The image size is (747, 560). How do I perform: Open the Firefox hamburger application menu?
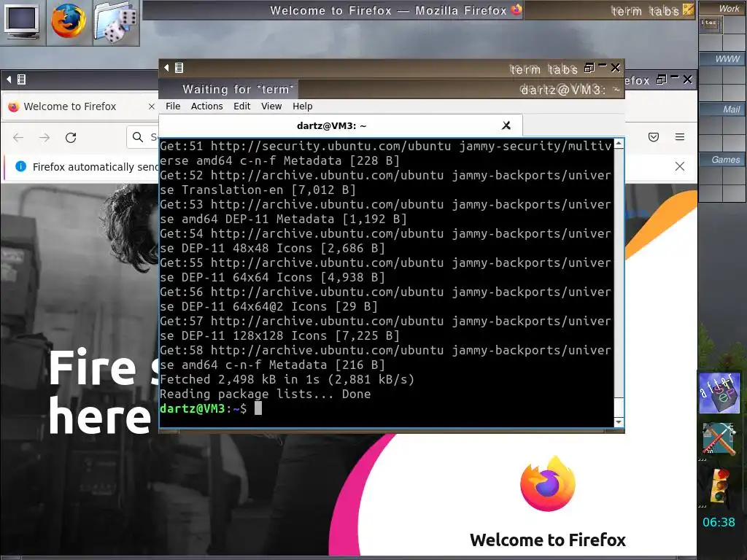(680, 137)
